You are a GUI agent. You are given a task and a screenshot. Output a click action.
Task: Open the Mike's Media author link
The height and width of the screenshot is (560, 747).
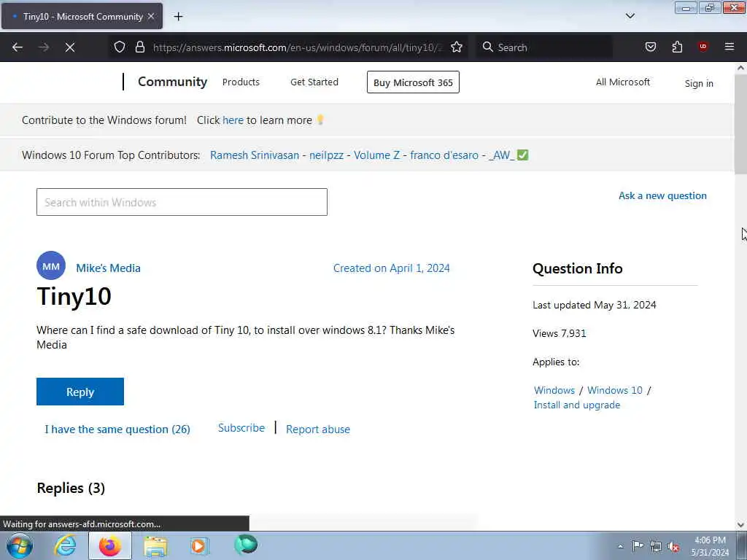pos(108,268)
